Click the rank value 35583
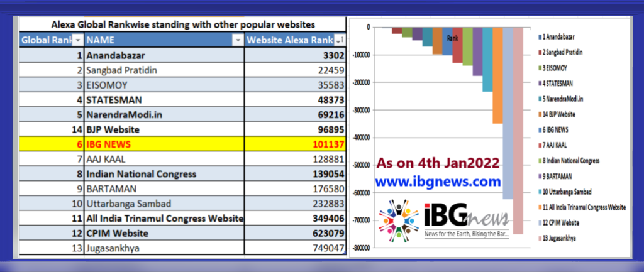The width and height of the screenshot is (644, 272). point(331,85)
